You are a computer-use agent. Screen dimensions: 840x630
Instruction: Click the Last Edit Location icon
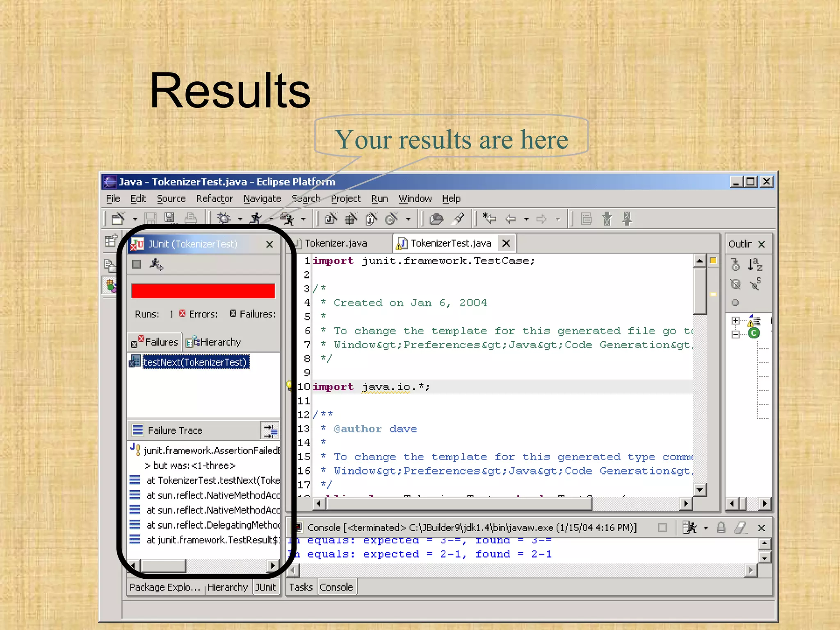point(490,219)
